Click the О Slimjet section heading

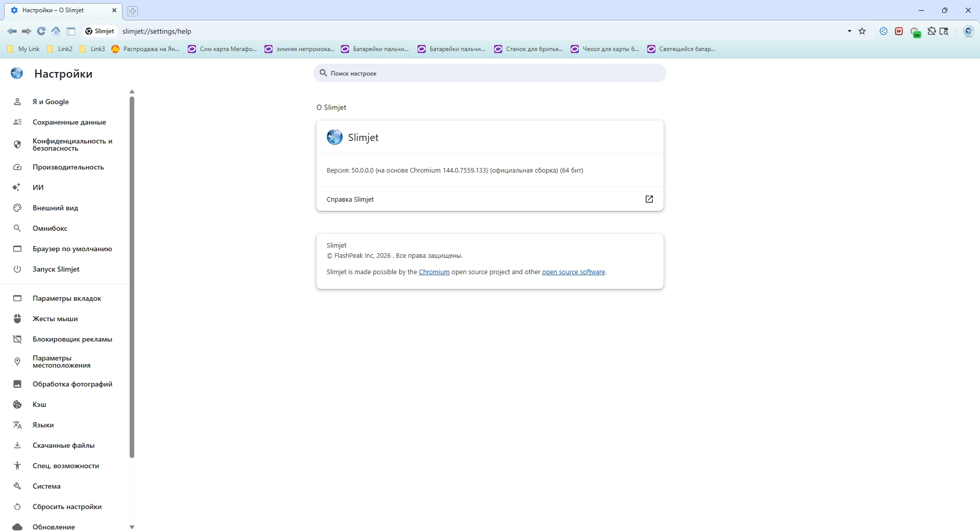(331, 107)
